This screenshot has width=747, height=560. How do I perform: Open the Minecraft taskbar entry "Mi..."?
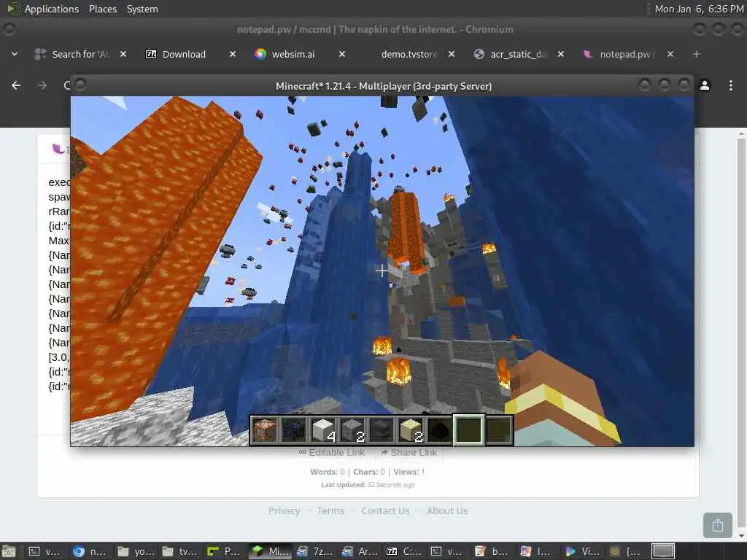(271, 551)
